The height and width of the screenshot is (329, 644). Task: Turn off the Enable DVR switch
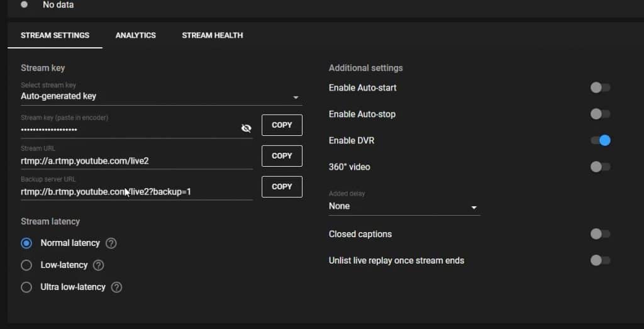(x=601, y=140)
